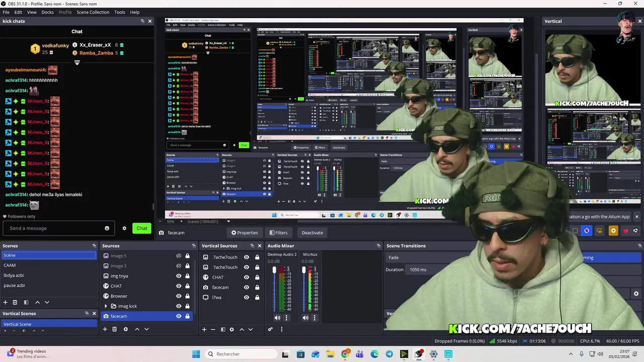This screenshot has width=644, height=362.
Task: Open the View menu
Action: pyautogui.click(x=32, y=12)
